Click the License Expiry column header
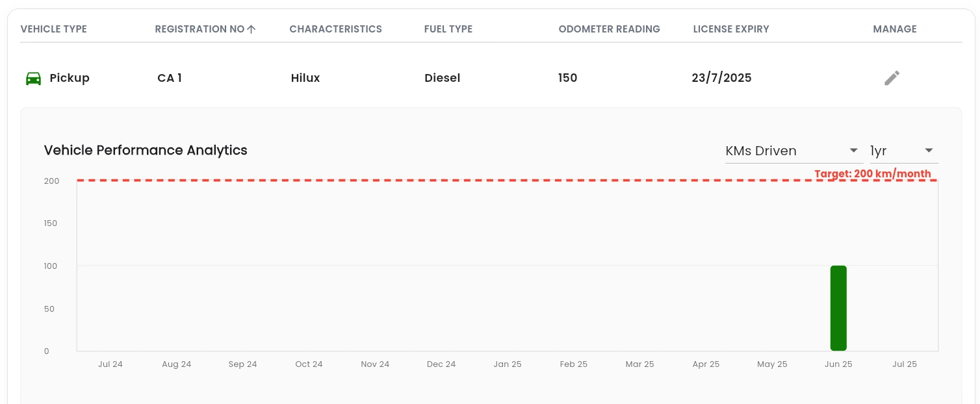Screen dimensions: 980x404 pos(731,29)
